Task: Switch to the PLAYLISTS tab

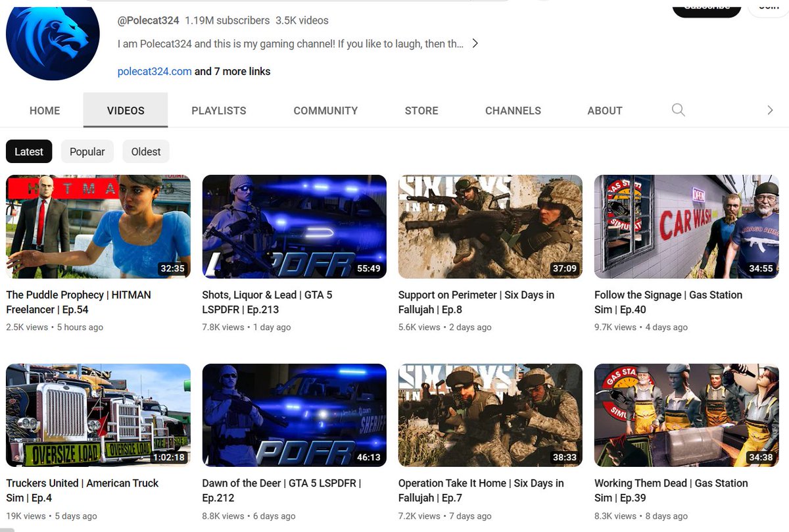Action: [219, 110]
